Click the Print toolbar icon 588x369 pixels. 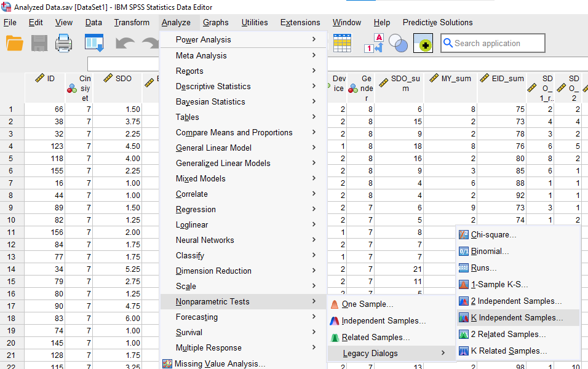[x=64, y=43]
